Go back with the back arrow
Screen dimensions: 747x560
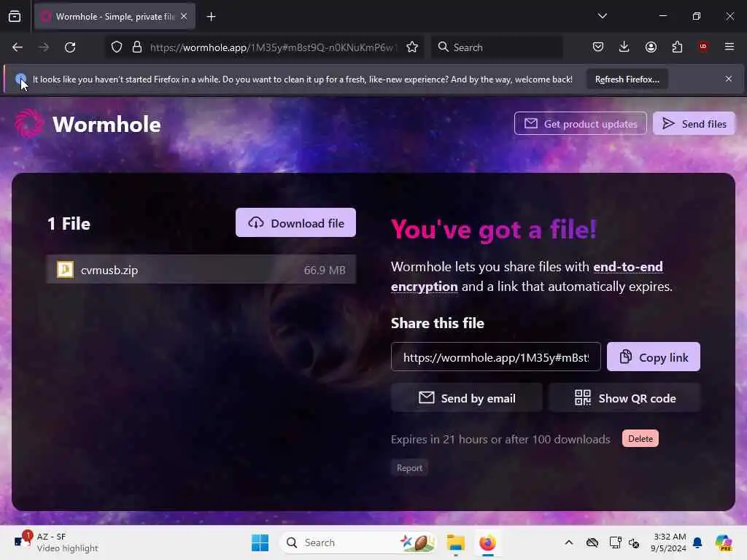tap(18, 47)
